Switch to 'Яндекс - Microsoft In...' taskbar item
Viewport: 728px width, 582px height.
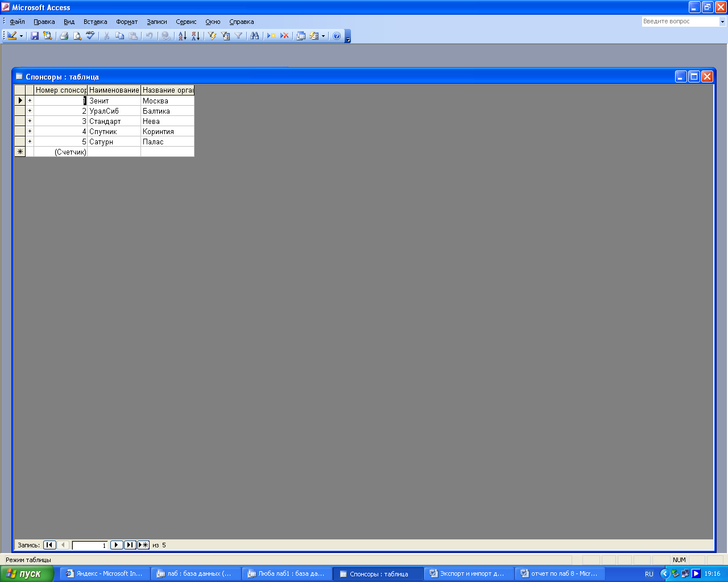click(x=105, y=573)
